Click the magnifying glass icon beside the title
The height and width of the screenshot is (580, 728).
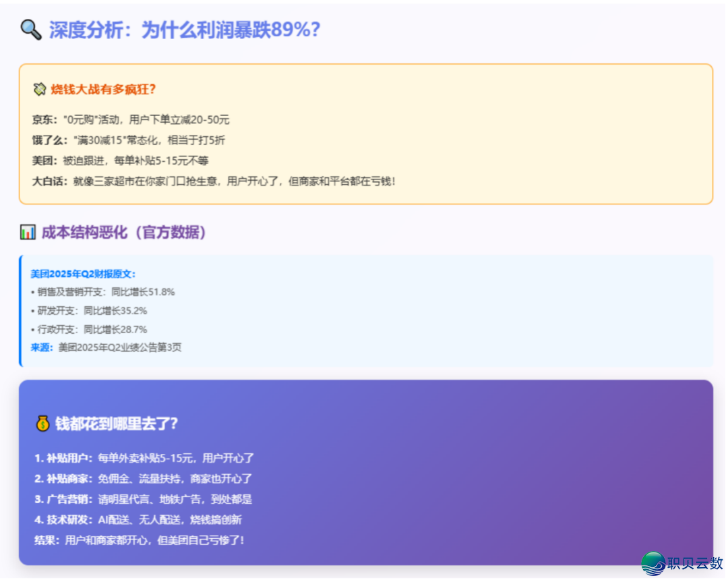pyautogui.click(x=31, y=30)
